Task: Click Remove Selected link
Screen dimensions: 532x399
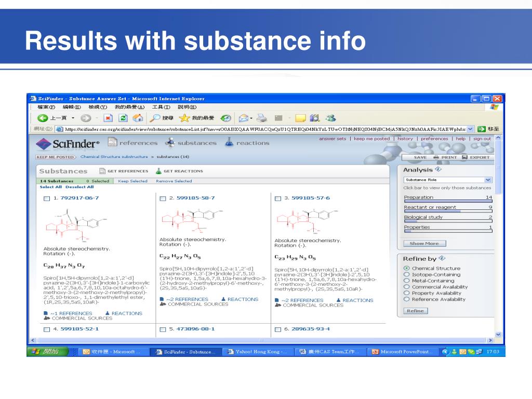Action: pos(174,181)
